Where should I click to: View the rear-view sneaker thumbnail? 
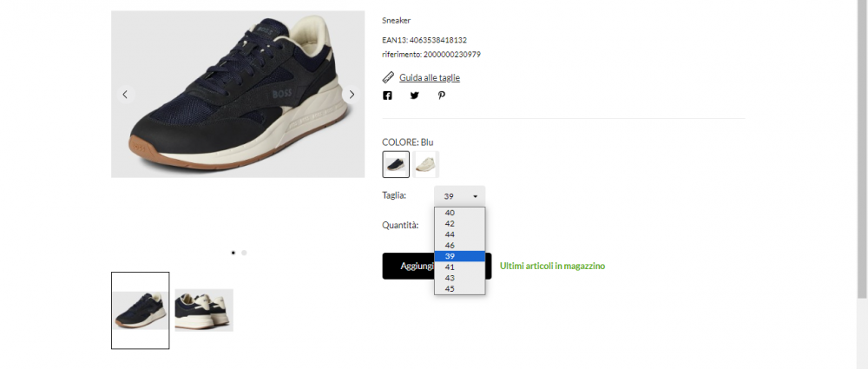point(204,310)
